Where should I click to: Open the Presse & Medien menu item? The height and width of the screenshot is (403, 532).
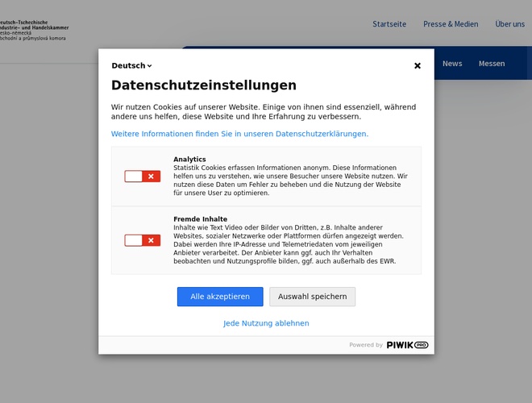451,24
